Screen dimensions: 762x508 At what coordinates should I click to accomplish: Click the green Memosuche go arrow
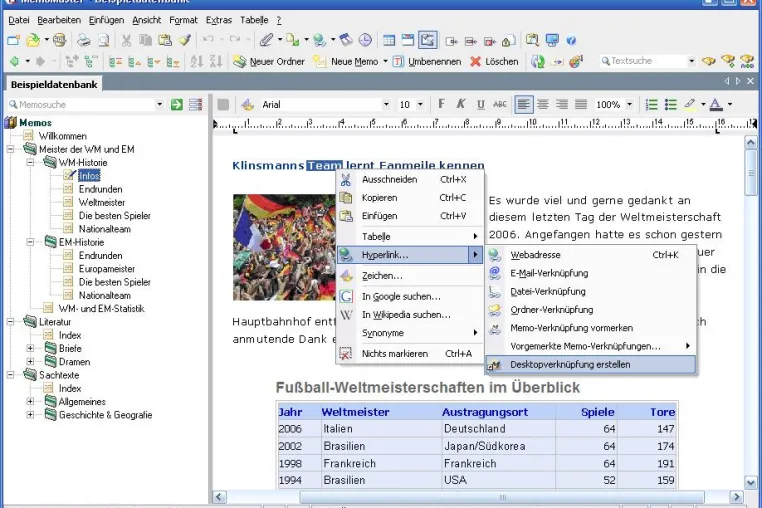pos(176,105)
